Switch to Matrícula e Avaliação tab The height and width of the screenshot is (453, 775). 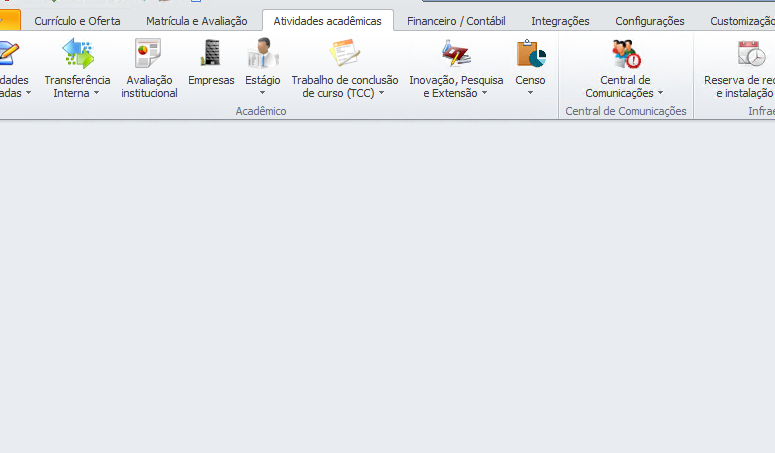(197, 21)
